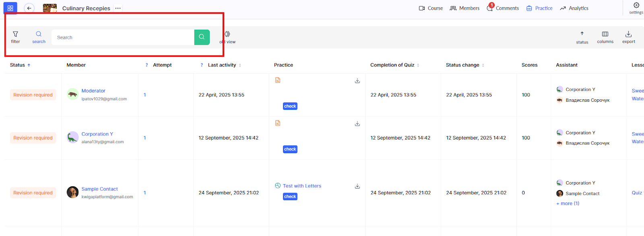Open the Quiz lesson link in last row
This screenshot has height=236, width=644.
pos(637,193)
